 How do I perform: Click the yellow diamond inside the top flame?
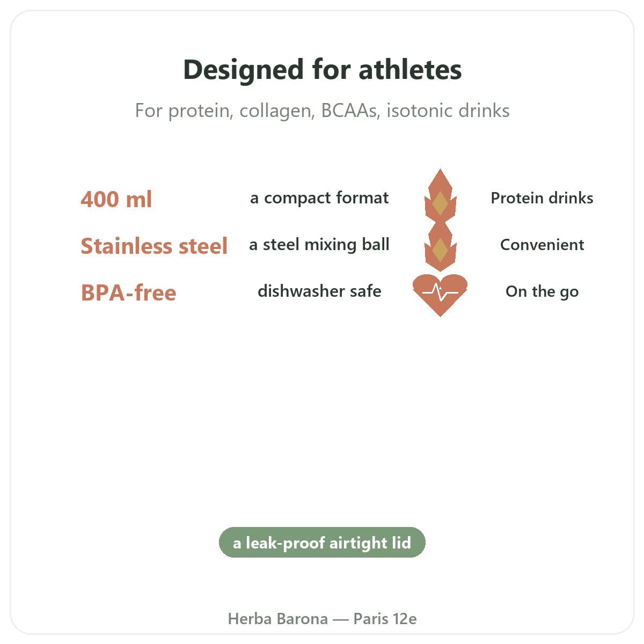click(440, 203)
